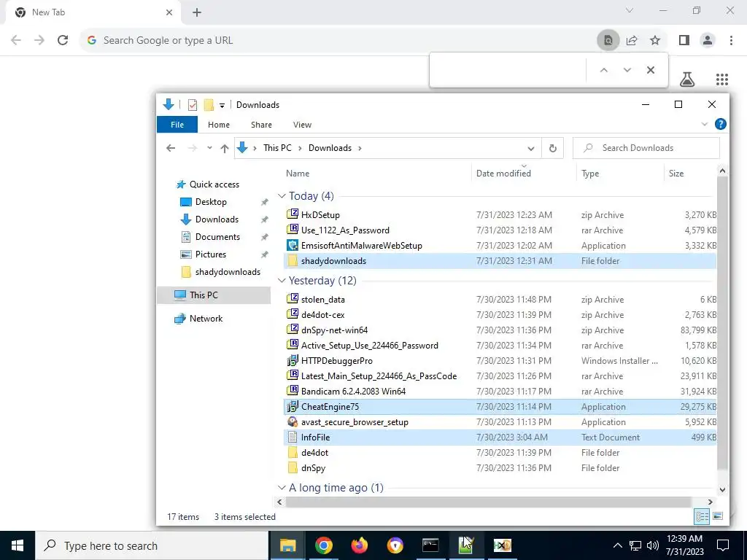The height and width of the screenshot is (560, 747).
Task: Switch to large thumbnails view icon
Action: pos(718,516)
